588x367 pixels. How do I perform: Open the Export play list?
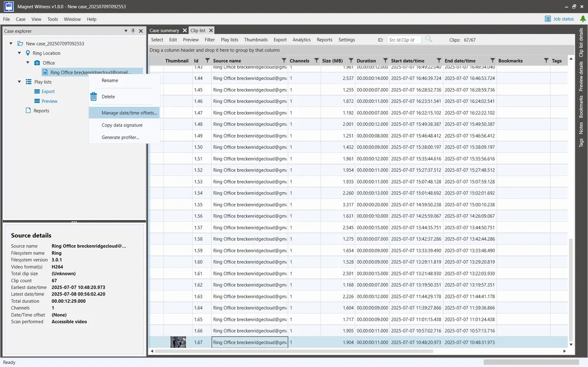(x=48, y=92)
